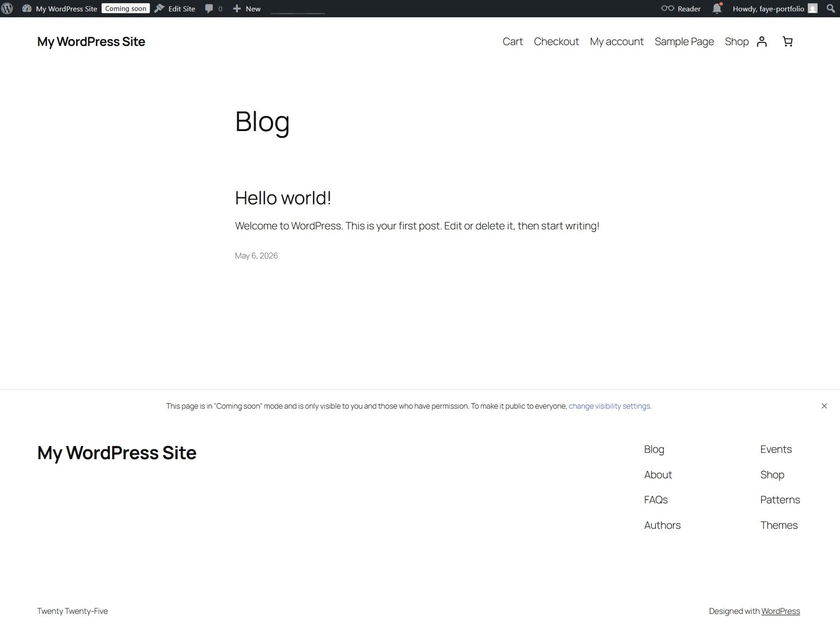Open notifications bell icon

717,8
